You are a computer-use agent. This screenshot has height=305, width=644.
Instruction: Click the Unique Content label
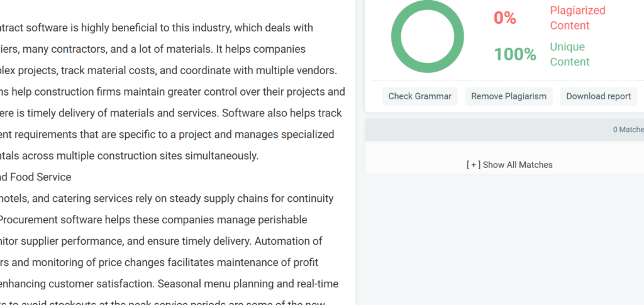point(569,55)
